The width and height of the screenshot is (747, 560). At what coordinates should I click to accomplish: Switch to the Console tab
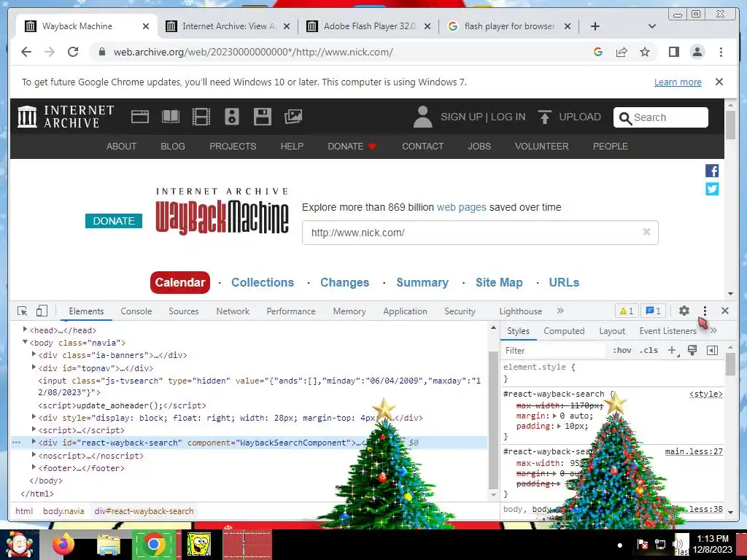[136, 311]
